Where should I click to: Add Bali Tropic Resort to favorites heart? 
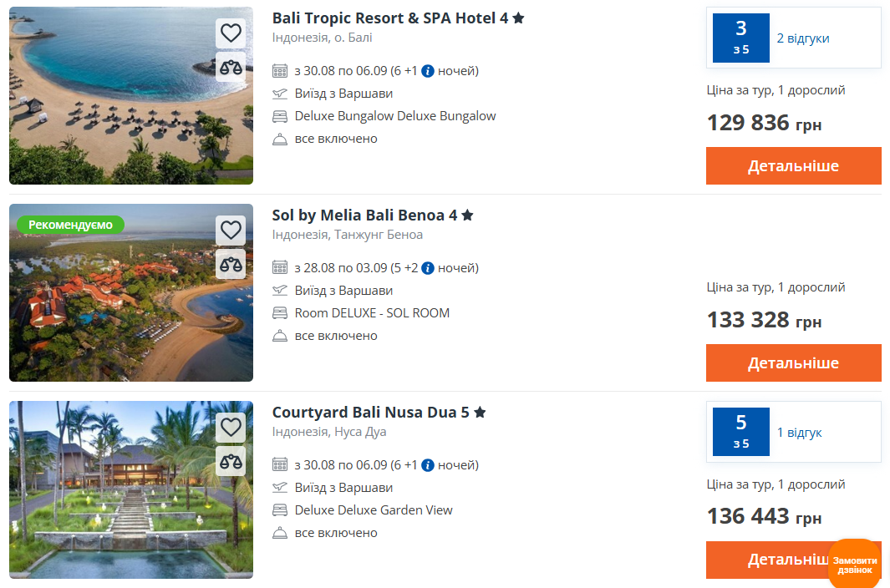(231, 33)
